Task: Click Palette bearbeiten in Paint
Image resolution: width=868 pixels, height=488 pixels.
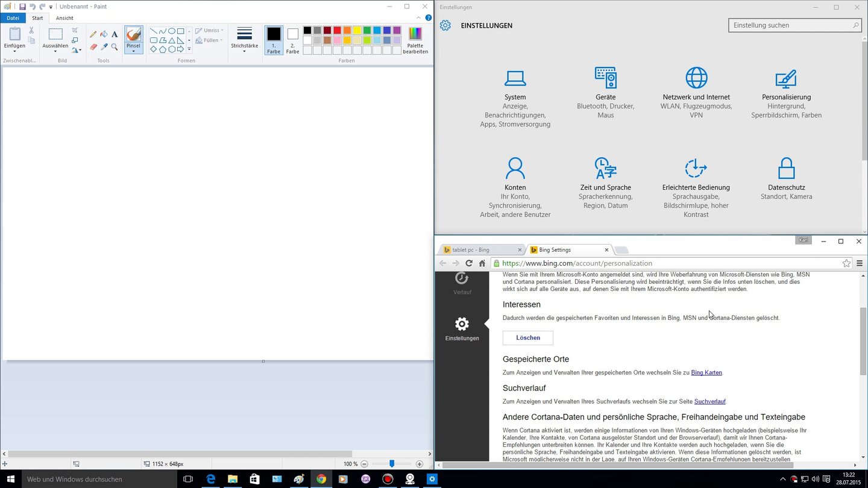Action: click(x=415, y=40)
